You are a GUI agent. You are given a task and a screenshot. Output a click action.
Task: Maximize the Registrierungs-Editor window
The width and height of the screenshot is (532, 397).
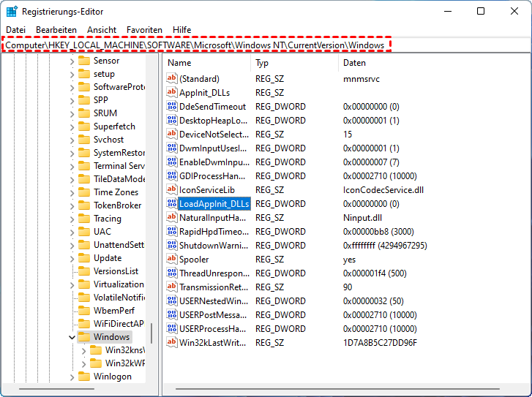(x=481, y=11)
